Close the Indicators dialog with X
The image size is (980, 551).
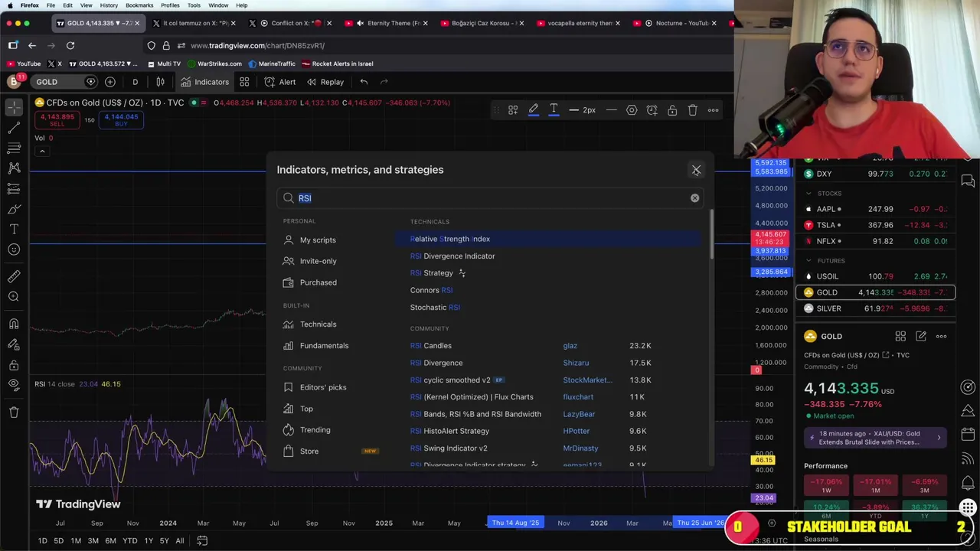click(x=696, y=170)
